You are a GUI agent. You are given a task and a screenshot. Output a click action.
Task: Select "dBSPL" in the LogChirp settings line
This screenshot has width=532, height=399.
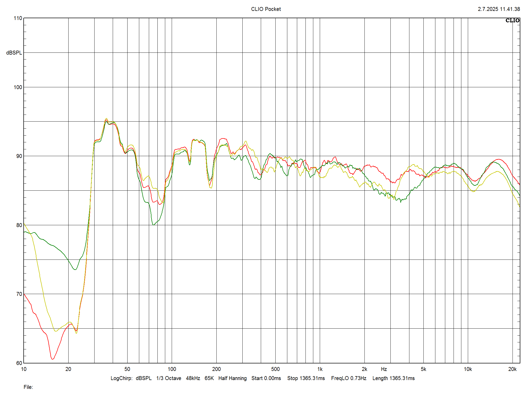(144, 378)
